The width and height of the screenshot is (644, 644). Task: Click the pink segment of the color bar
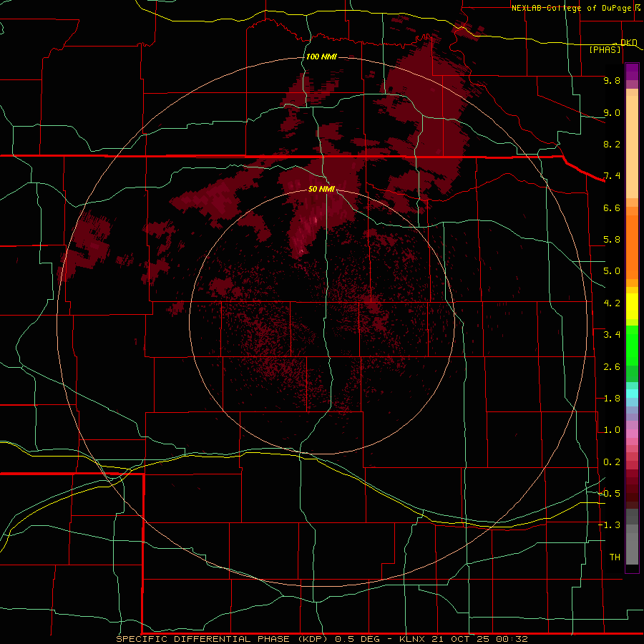[632, 434]
